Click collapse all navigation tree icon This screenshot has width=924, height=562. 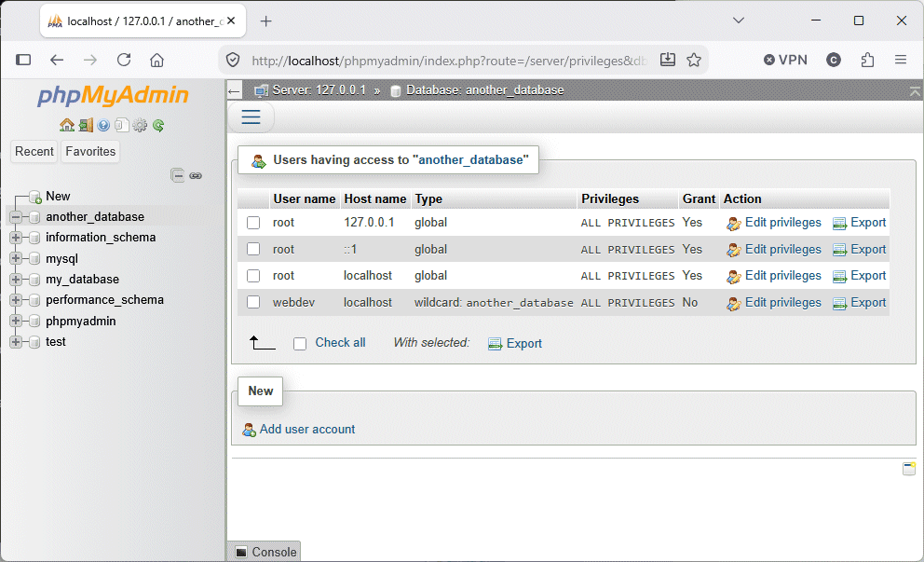[x=177, y=175]
